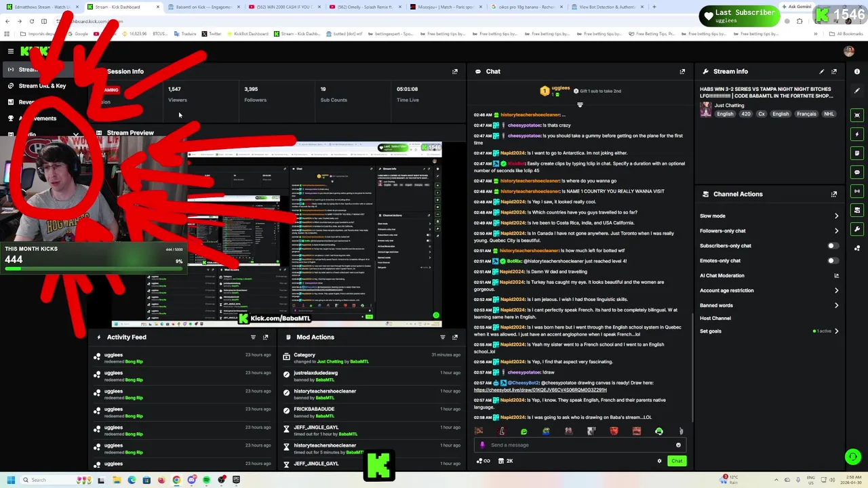Click the Ask Gemini button
Screen dimensions: 868x488
click(795, 7)
